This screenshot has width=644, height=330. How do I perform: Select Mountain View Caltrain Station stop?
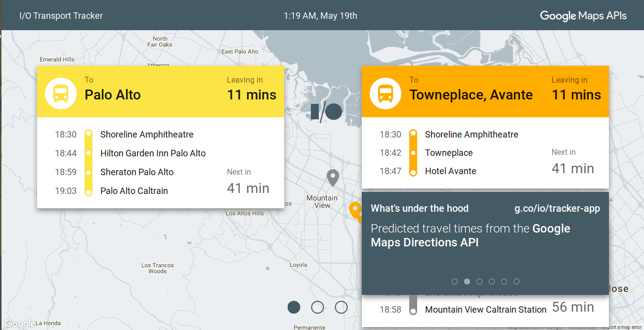(486, 310)
